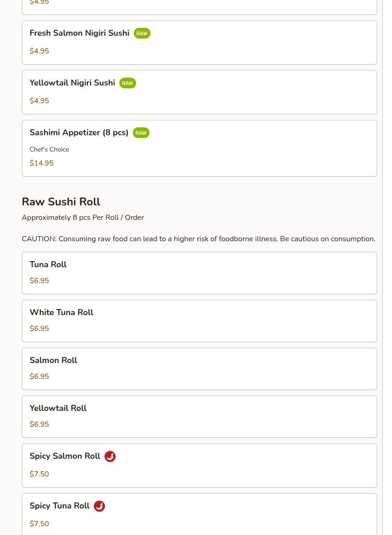Select Spicy Salmon Roll title
This screenshot has height=535, width=392.
[x=65, y=456]
